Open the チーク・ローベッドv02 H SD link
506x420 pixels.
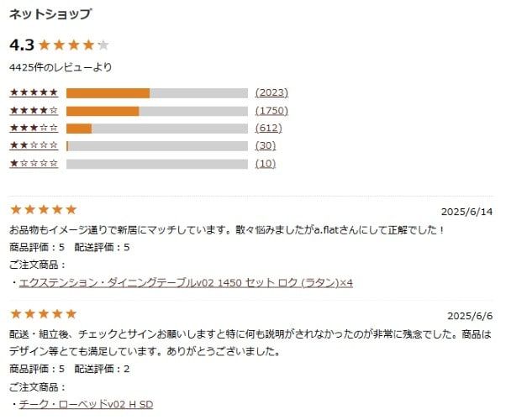pyautogui.click(x=87, y=404)
